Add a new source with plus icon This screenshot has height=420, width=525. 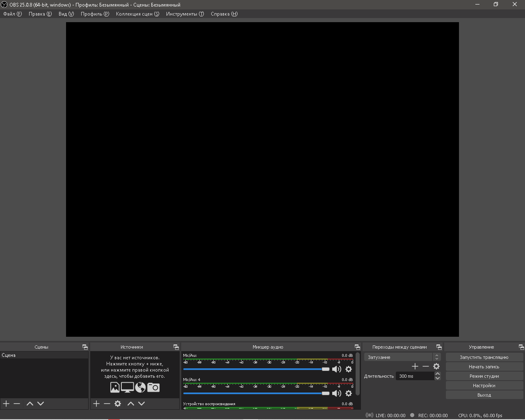coord(96,404)
